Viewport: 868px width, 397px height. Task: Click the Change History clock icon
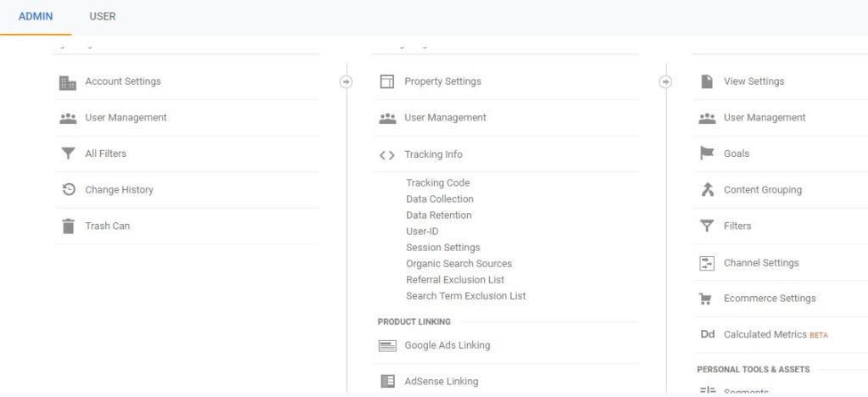68,190
